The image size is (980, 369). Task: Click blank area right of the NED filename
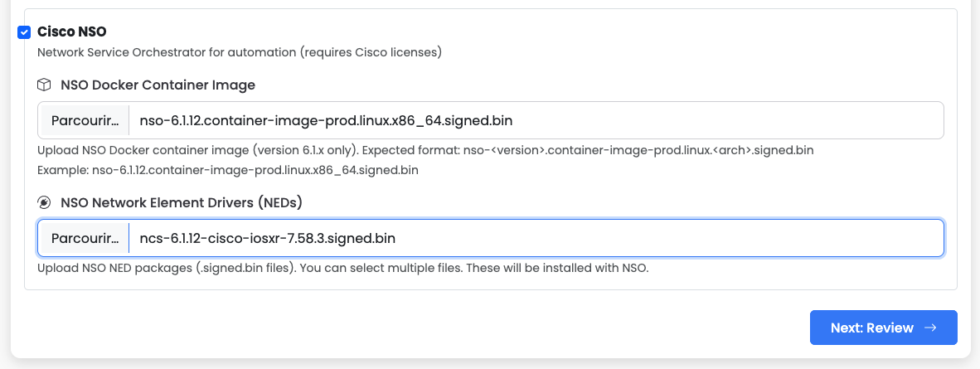click(x=663, y=239)
